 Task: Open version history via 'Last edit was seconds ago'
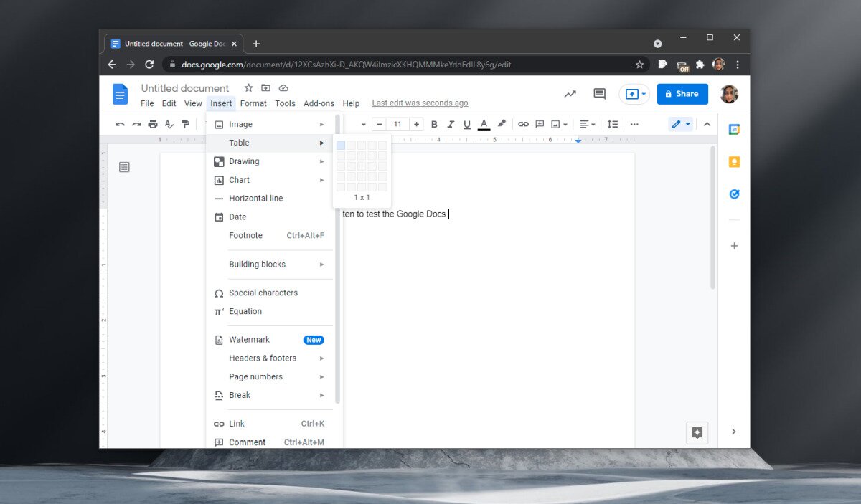click(420, 103)
